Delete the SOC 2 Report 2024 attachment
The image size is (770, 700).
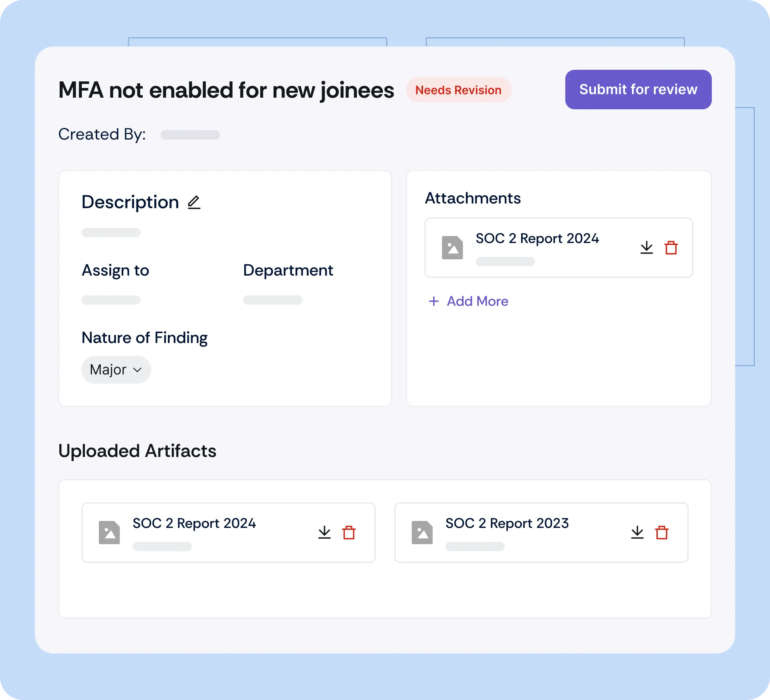coord(671,248)
